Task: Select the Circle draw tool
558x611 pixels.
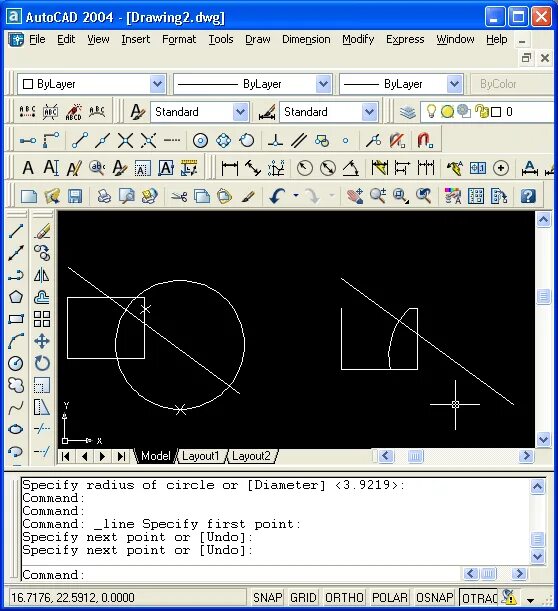Action: tap(16, 364)
